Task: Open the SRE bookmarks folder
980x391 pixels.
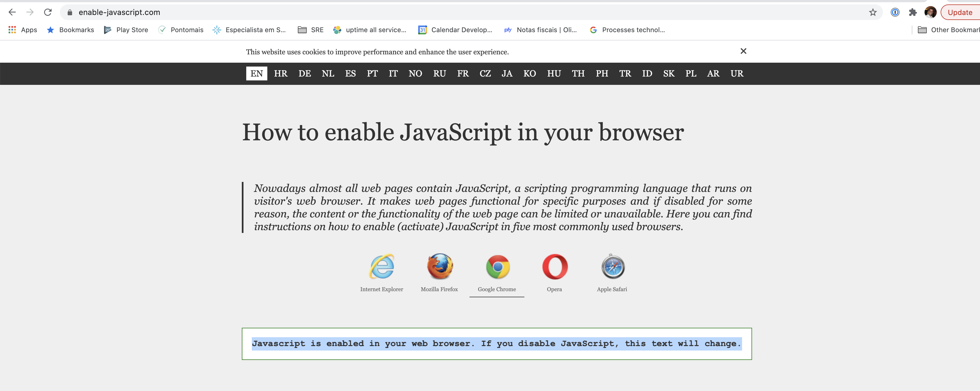Action: click(311, 30)
